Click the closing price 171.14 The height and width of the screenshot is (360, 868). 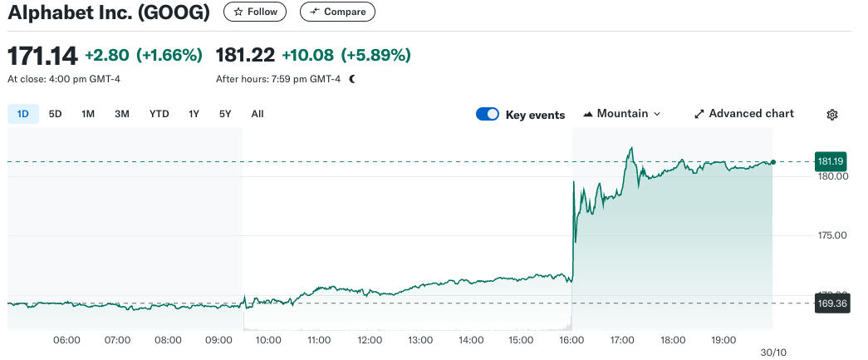point(42,56)
